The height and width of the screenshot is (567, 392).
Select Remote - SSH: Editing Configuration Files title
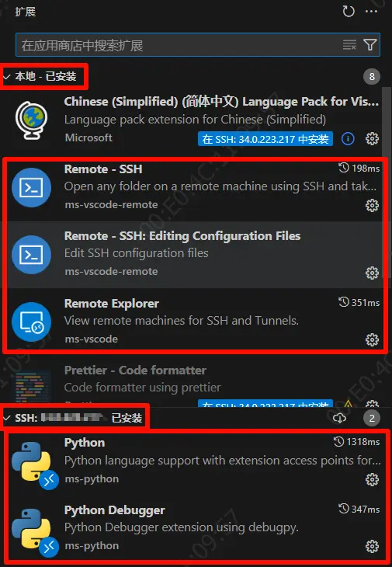tap(182, 236)
